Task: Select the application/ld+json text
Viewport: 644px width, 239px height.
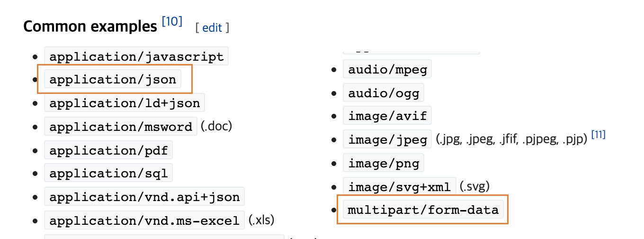Action: tap(125, 103)
